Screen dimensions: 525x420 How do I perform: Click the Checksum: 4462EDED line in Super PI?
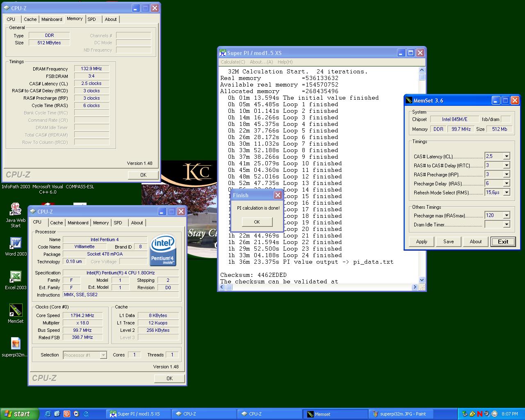[x=253, y=275]
